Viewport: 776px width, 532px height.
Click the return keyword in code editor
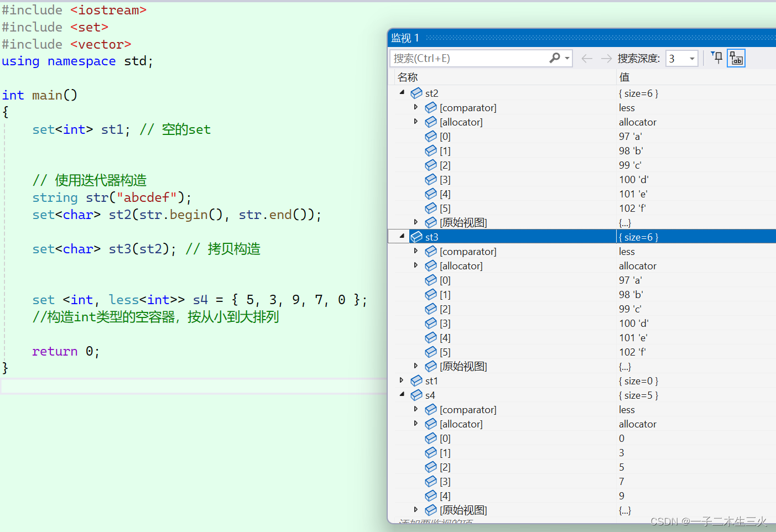point(55,351)
